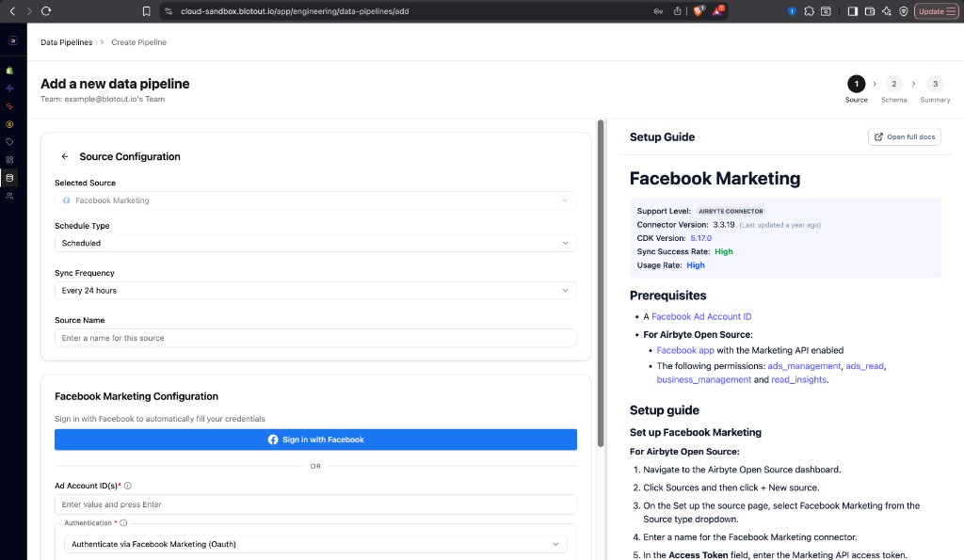Open the Facebook Ad Account ID link

point(701,316)
